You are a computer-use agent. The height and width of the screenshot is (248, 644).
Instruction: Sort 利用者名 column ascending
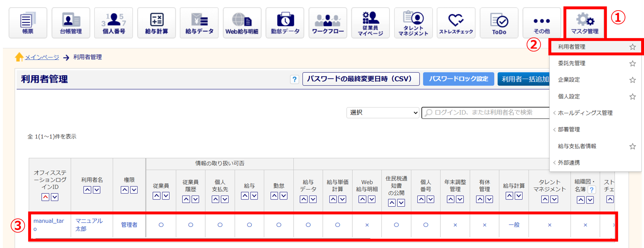87,190
